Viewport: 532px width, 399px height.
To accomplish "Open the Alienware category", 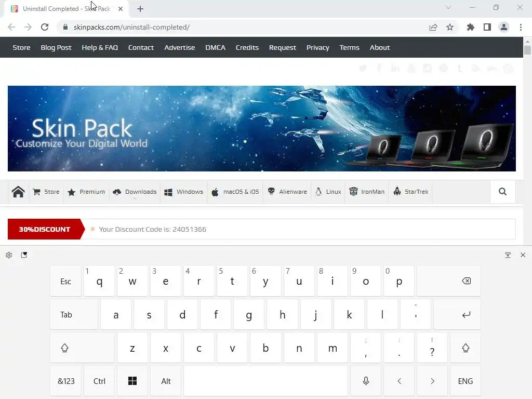I will [x=287, y=192].
